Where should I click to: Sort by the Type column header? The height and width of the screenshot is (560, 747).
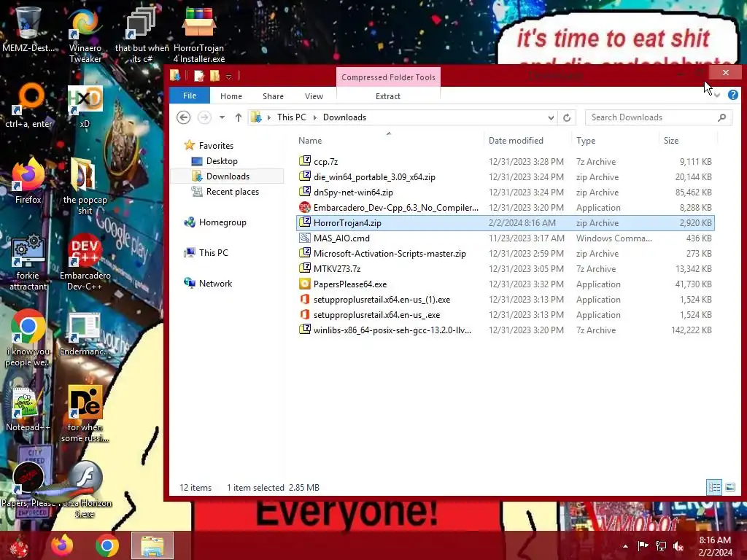(x=586, y=141)
